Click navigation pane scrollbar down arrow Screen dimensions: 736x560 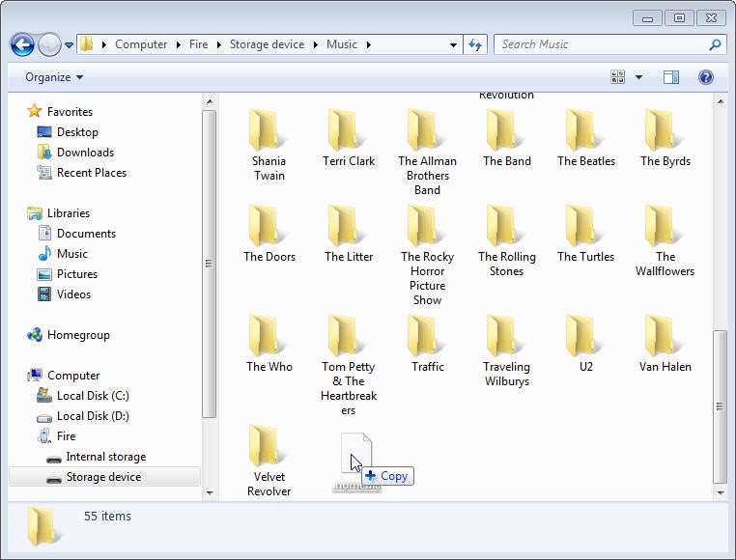210,492
